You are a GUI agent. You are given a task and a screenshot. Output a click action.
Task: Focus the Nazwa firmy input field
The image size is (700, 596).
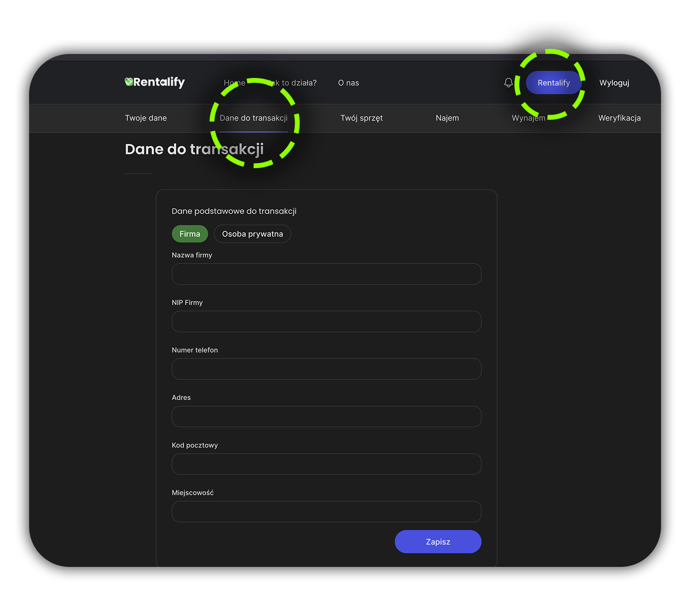[x=327, y=274]
